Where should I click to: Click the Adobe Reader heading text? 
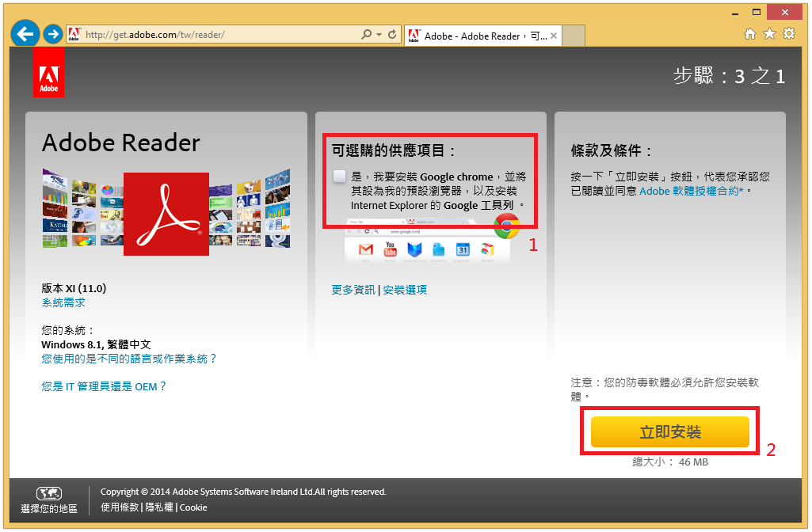pos(120,142)
